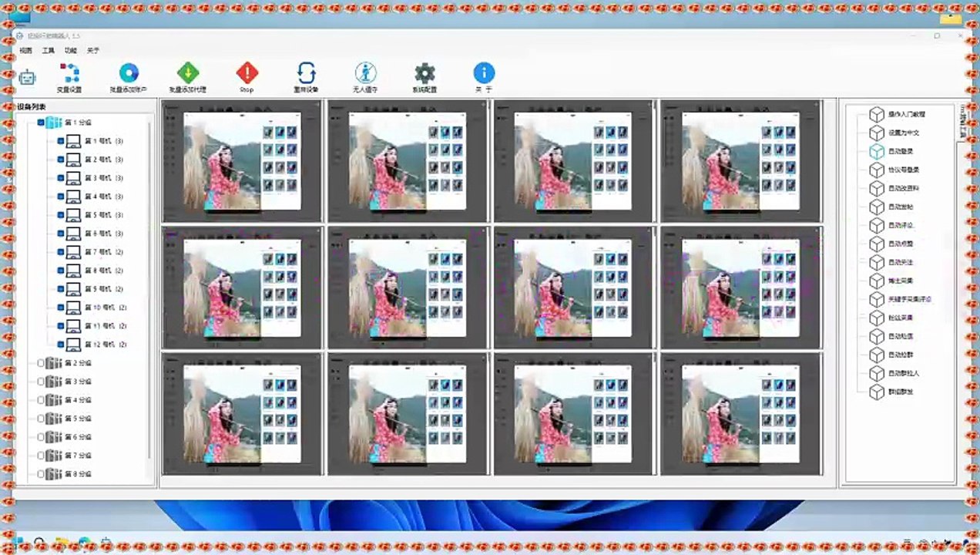The width and height of the screenshot is (980, 555).
Task: Click the 批量添加账户 batch add accounts icon
Action: (128, 73)
